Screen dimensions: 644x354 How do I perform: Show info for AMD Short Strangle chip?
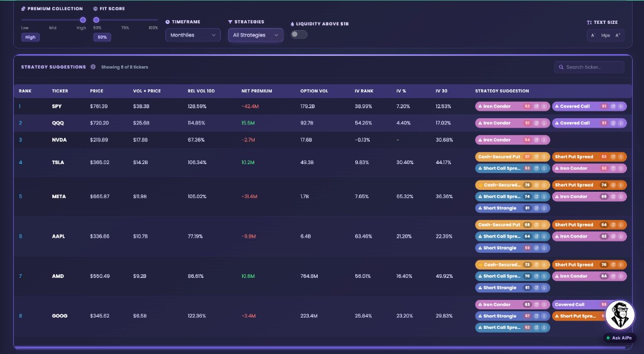click(x=544, y=288)
